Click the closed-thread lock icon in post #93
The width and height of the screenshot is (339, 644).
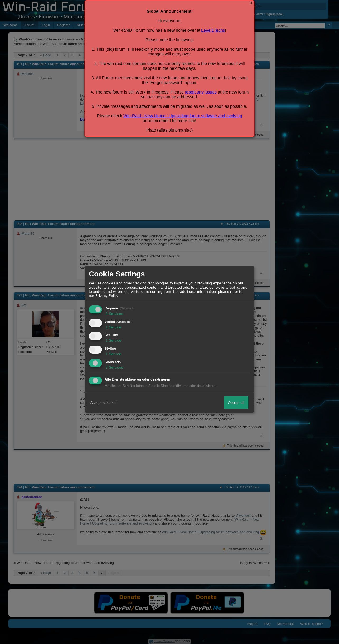pyautogui.click(x=224, y=446)
